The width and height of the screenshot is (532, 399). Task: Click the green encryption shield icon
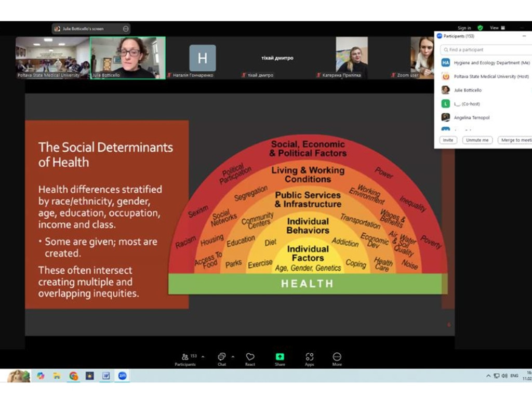[x=480, y=28]
